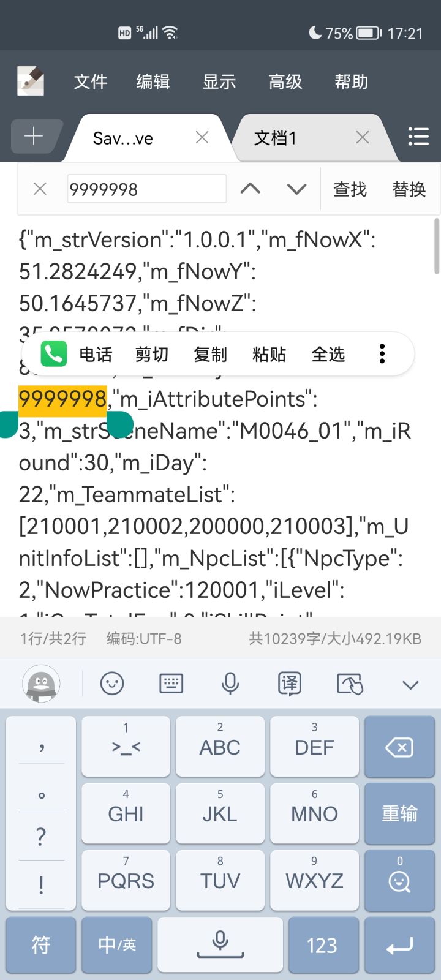Viewport: 441px width, 980px height.
Task: Collapse the keyboard with down chevron
Action: [x=410, y=685]
